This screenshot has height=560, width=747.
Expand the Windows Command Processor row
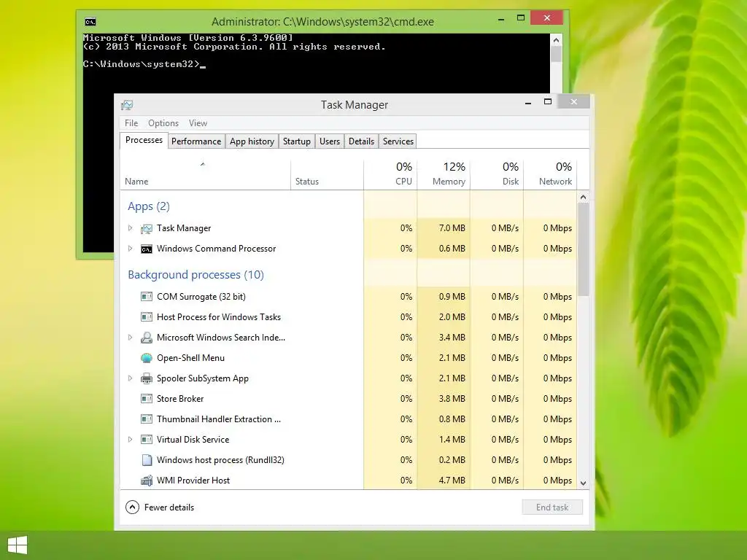[130, 249]
